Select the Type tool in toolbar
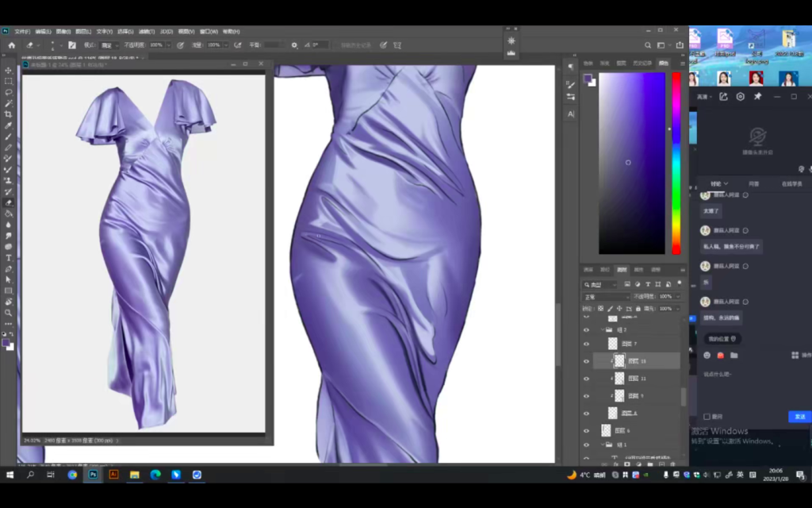This screenshot has width=812, height=508. click(9, 258)
